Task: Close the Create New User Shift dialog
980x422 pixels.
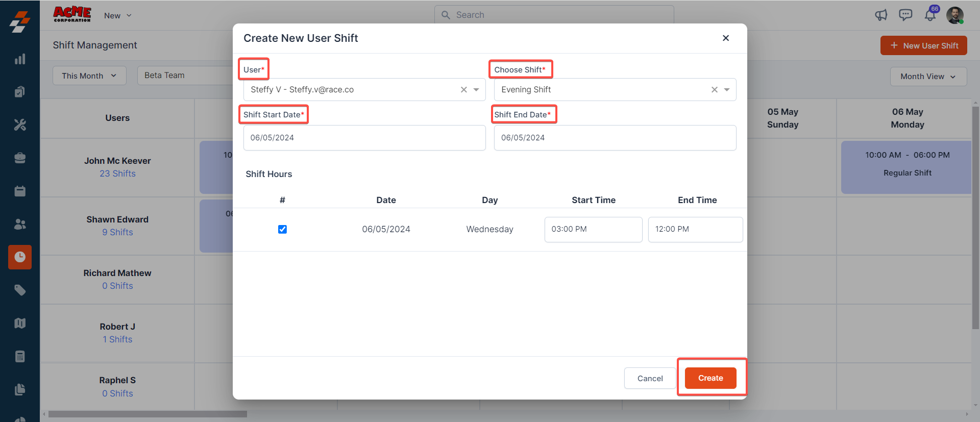Action: 725,38
